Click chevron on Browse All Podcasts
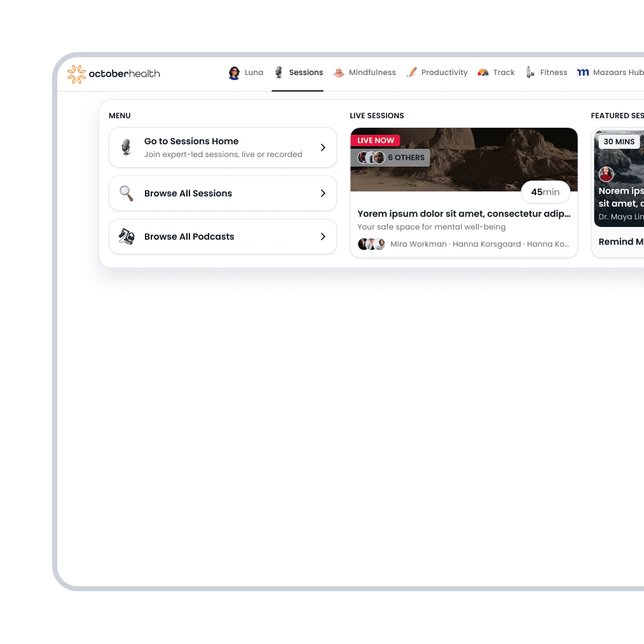Image resolution: width=644 pixels, height=644 pixels. click(323, 236)
